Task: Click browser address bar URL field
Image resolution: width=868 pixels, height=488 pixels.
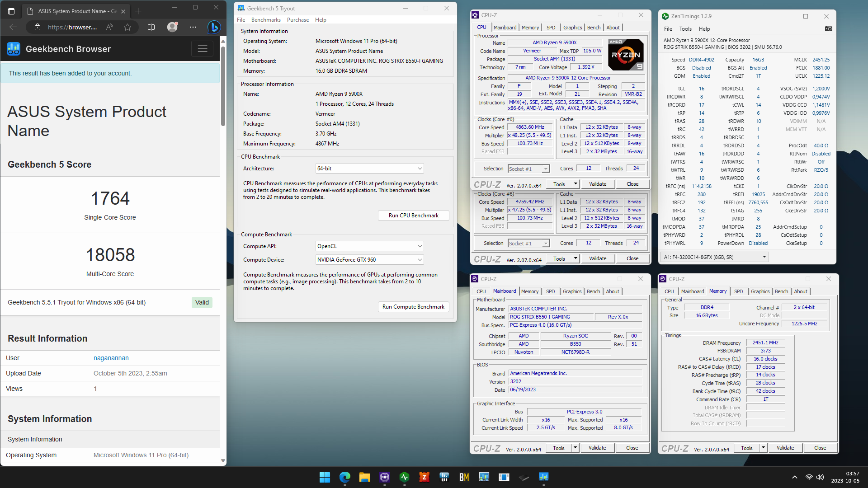Action: pyautogui.click(x=72, y=27)
